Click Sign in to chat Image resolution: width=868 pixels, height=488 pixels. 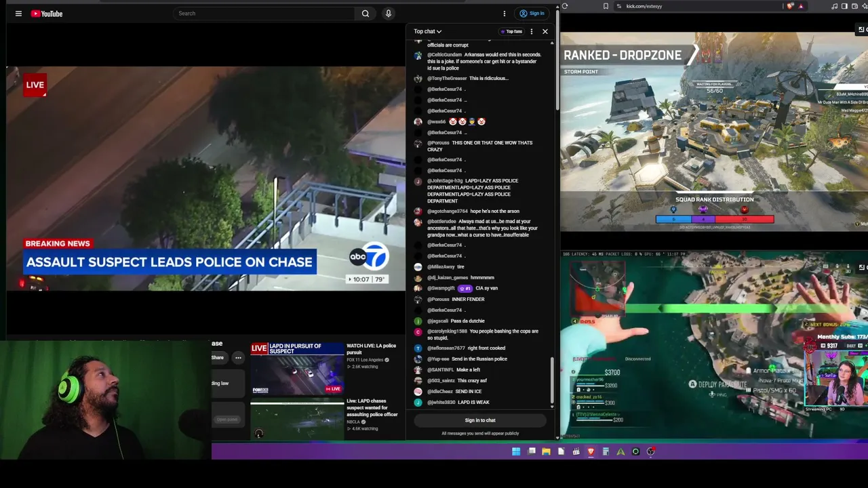click(x=480, y=420)
